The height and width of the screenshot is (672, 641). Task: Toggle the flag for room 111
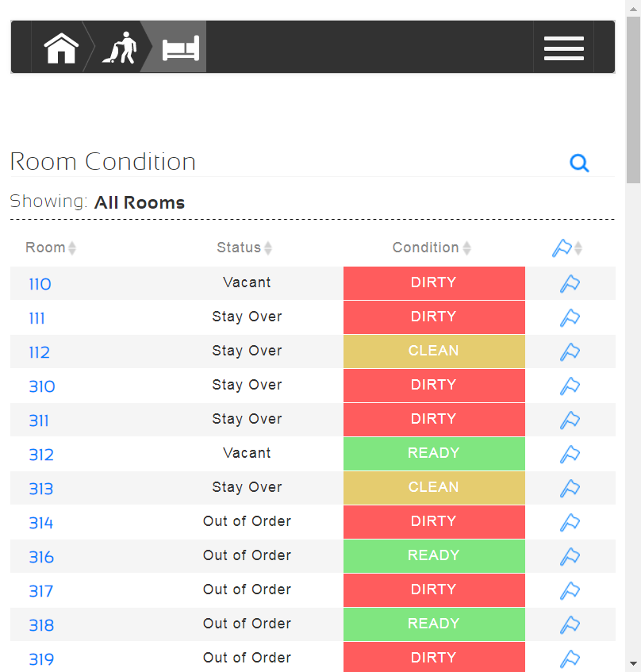point(570,317)
